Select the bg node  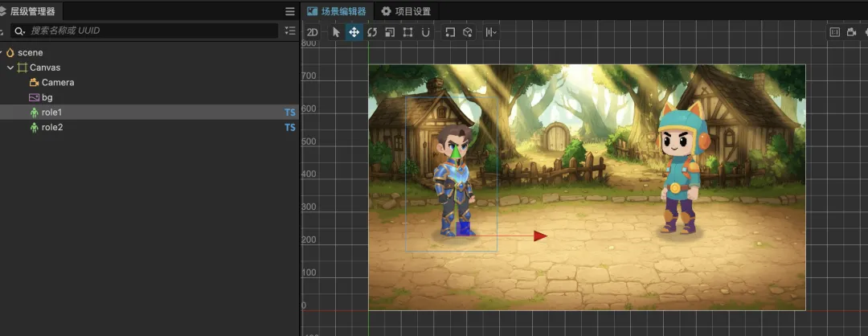pos(149,97)
